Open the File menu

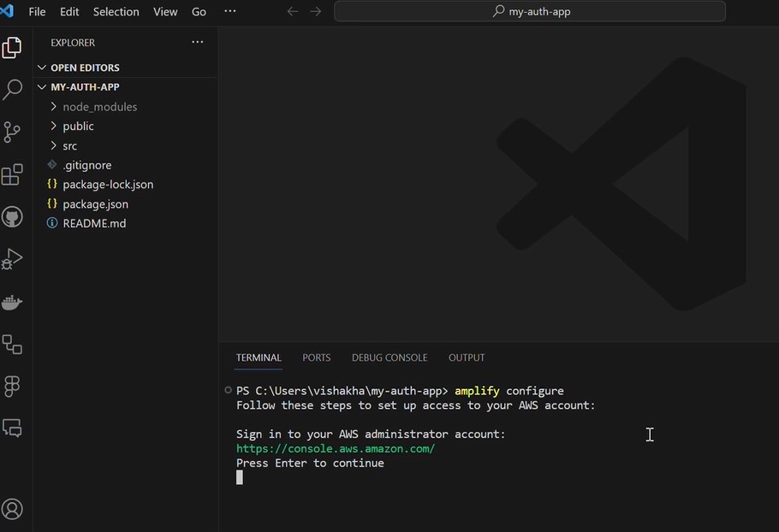pos(37,11)
